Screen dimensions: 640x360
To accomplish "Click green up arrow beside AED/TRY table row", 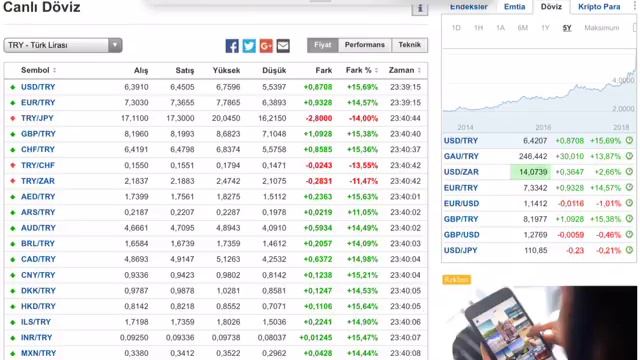I will point(13,197).
